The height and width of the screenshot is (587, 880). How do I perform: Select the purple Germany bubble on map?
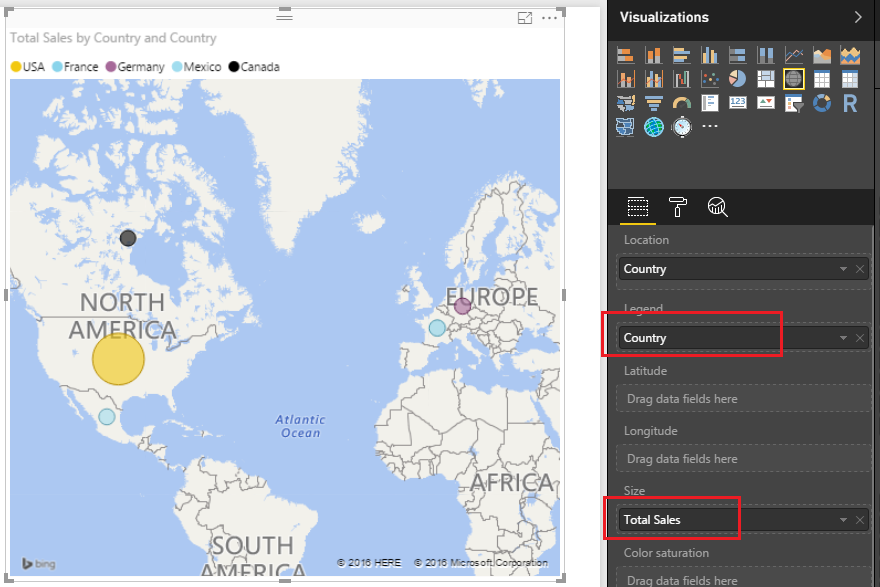(x=462, y=306)
